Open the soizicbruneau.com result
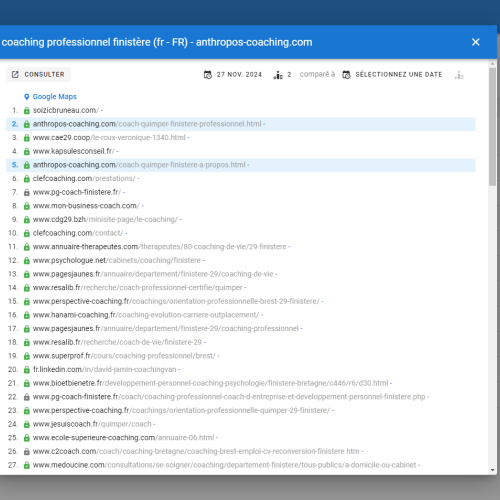This screenshot has width=500, height=500. tap(66, 110)
